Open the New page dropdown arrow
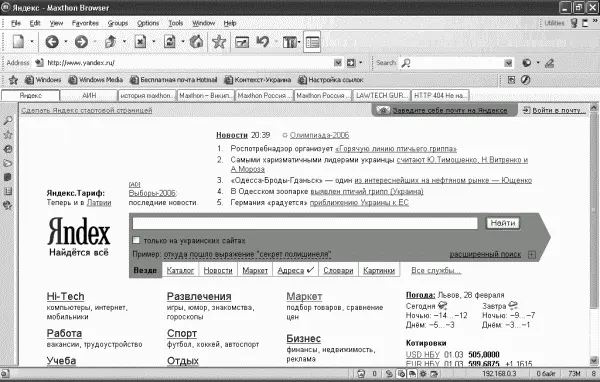This screenshot has width=600, height=382. coord(32,41)
